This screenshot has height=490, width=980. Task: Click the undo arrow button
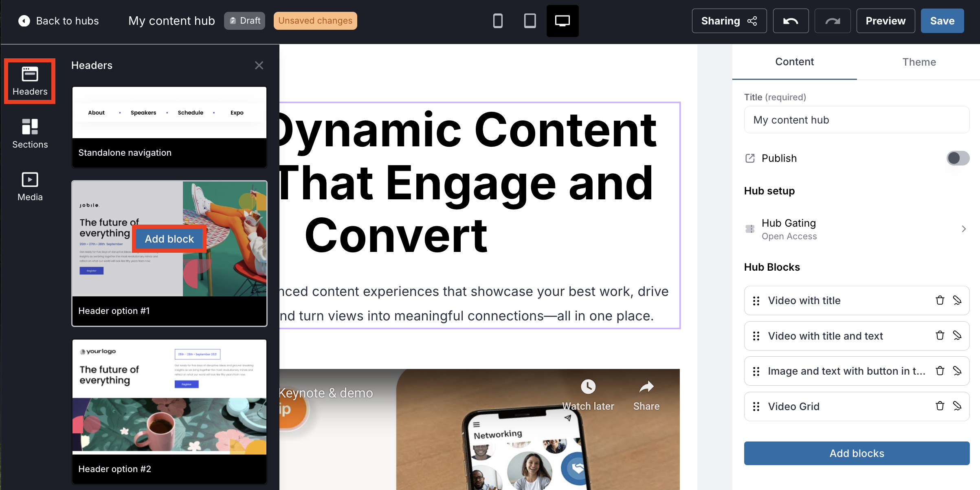point(791,21)
